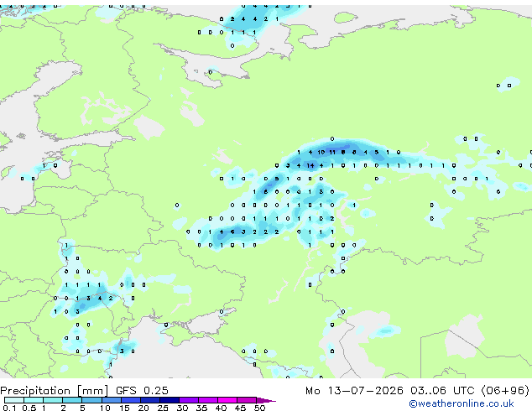
Task: Click the "Precipitation" title text
Action: click(35, 391)
